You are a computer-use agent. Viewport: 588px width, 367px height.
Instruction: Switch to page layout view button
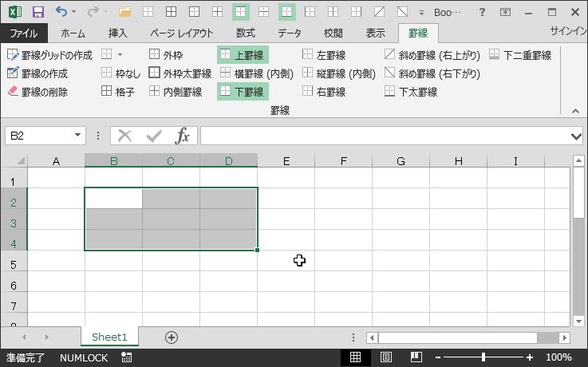pos(386,357)
